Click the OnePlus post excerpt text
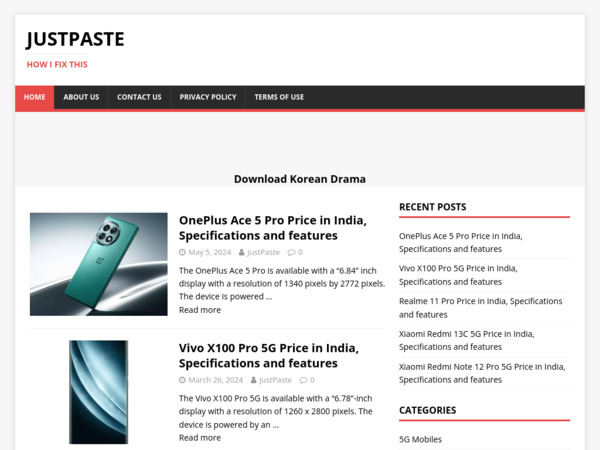The image size is (600, 450). (x=282, y=284)
